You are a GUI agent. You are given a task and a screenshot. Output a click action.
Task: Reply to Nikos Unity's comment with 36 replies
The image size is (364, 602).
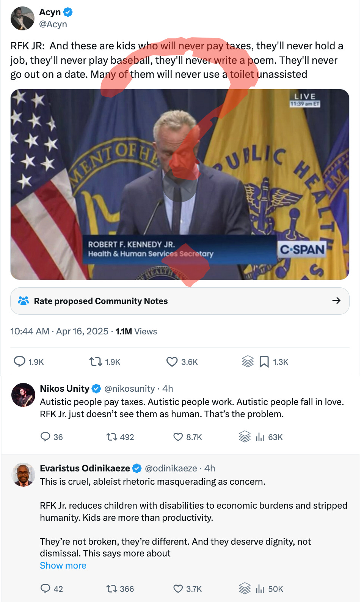[45, 437]
